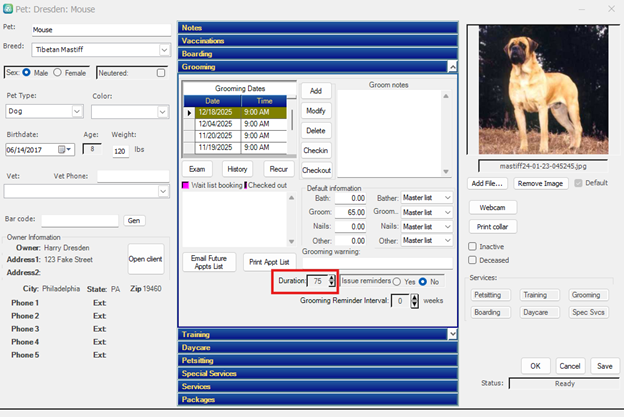Click the Webcam button
Image resolution: width=624 pixels, height=417 pixels.
click(493, 208)
